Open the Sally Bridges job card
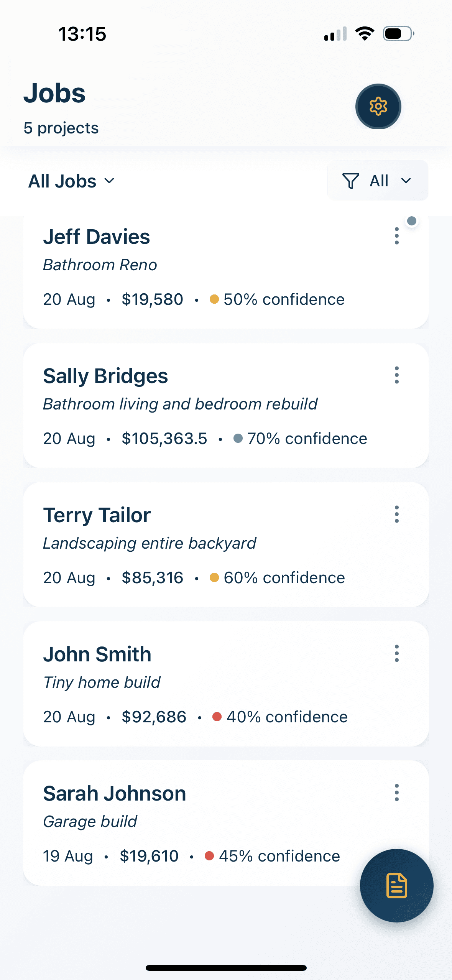The width and height of the screenshot is (452, 980). coord(192,404)
